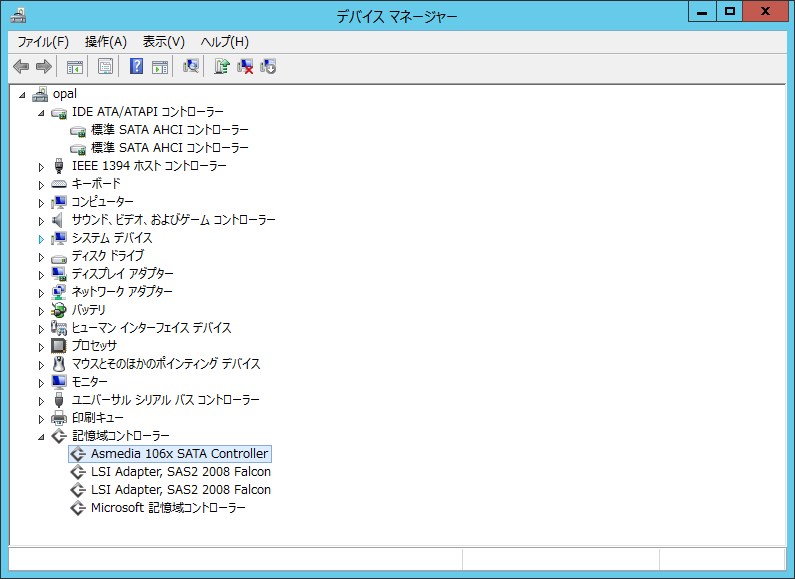Select the 印刷キュー label

point(98,418)
